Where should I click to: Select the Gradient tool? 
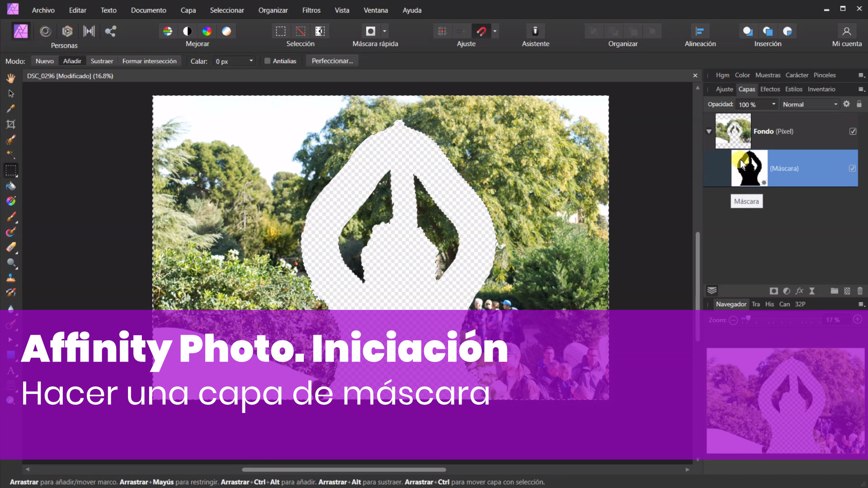click(11, 201)
